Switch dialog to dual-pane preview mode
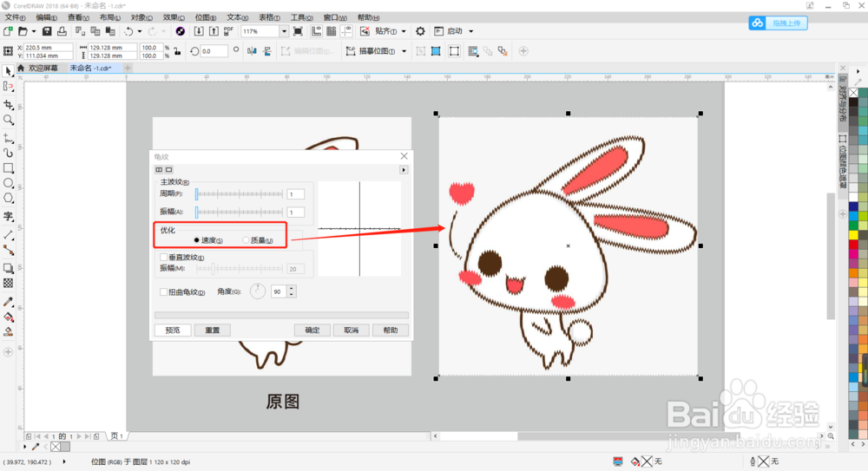 [159, 170]
